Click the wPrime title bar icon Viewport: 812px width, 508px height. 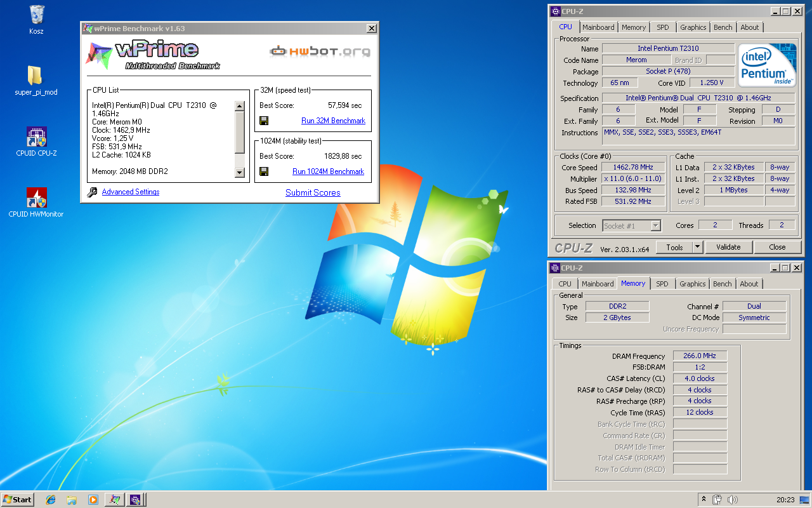(88, 29)
